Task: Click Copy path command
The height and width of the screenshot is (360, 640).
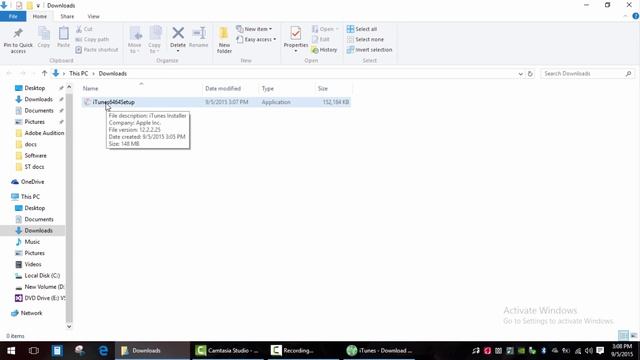Action: coord(92,39)
